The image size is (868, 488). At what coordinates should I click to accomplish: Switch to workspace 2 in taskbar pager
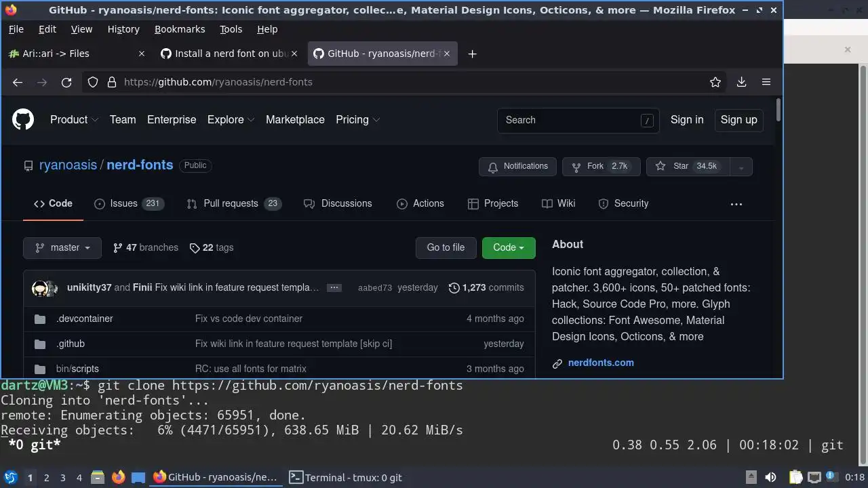tap(47, 478)
